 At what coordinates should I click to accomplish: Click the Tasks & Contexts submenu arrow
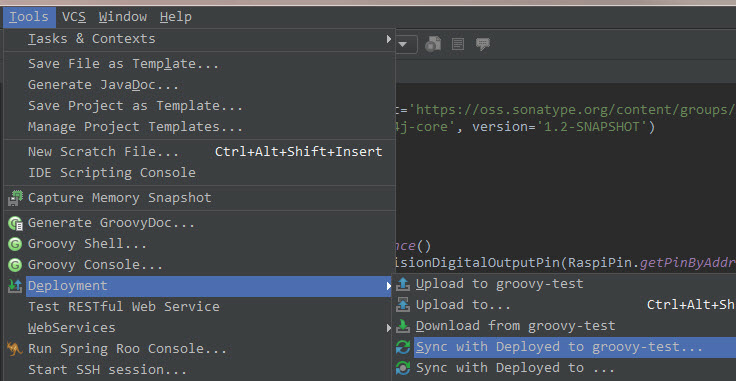[389, 39]
